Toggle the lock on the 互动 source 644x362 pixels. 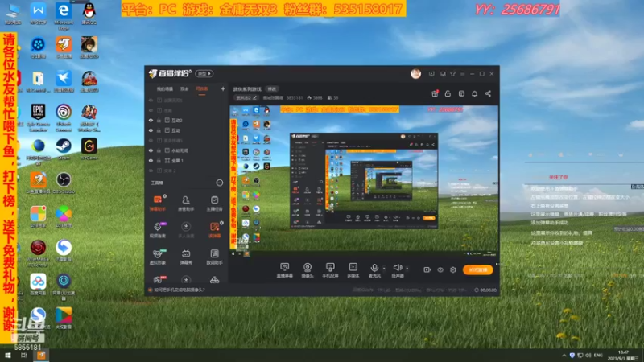point(159,130)
